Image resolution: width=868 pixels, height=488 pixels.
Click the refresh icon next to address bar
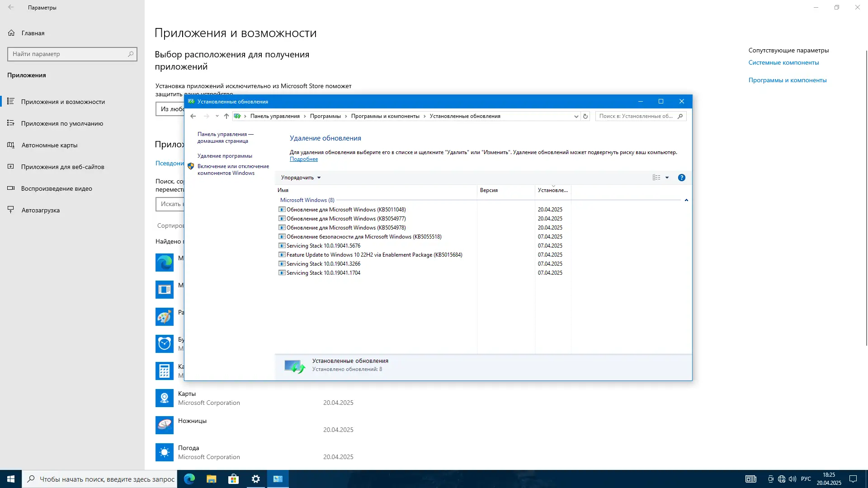(x=585, y=116)
